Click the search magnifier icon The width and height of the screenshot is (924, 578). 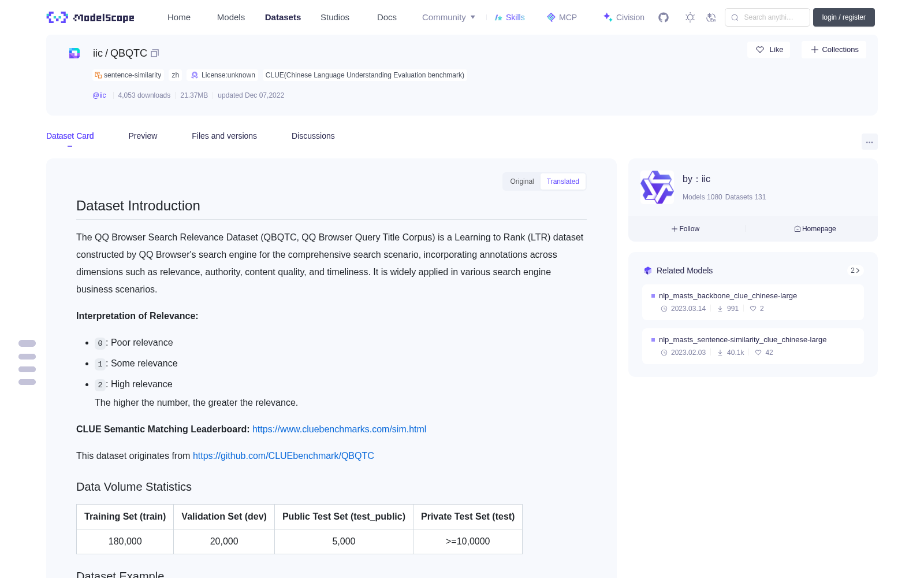click(735, 17)
